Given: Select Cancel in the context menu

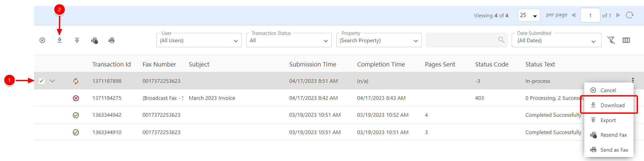Looking at the screenshot, I should 608,90.
